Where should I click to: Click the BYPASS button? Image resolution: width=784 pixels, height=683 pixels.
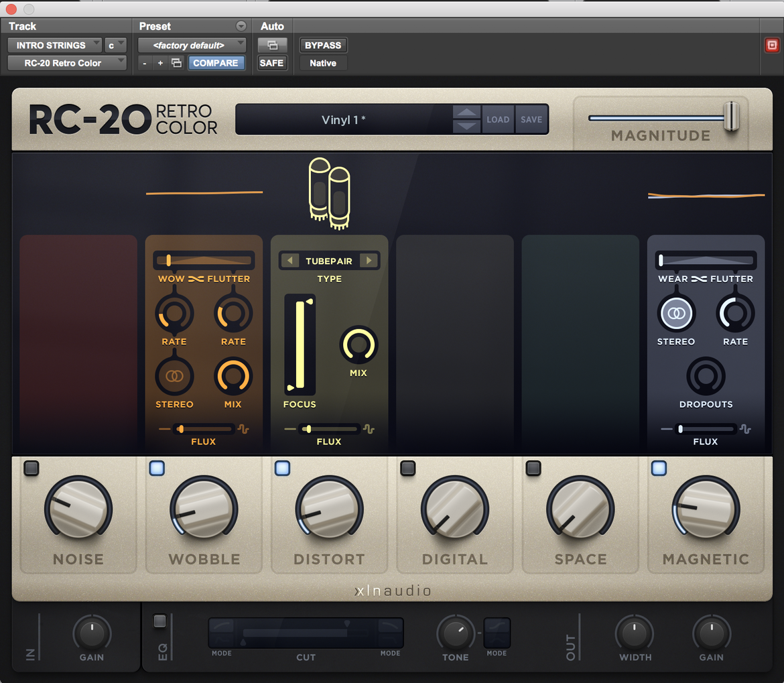tap(323, 46)
